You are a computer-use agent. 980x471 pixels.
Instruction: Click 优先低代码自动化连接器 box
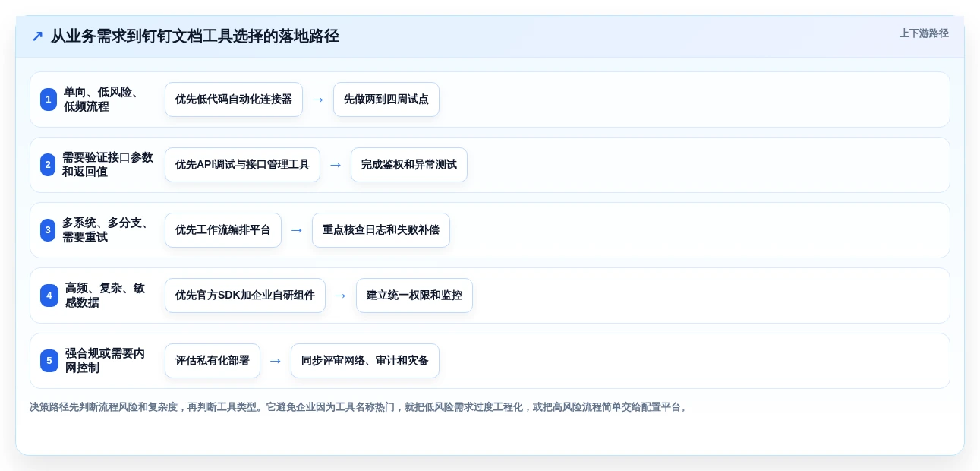pos(234,100)
